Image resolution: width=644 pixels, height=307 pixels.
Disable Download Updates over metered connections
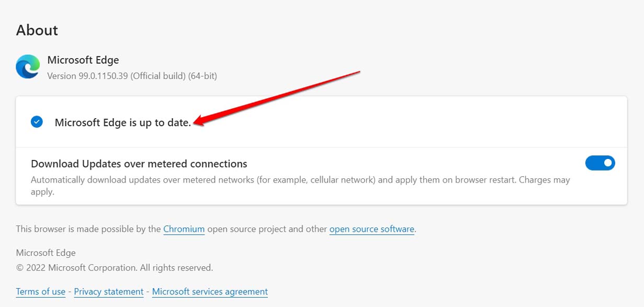tap(600, 163)
